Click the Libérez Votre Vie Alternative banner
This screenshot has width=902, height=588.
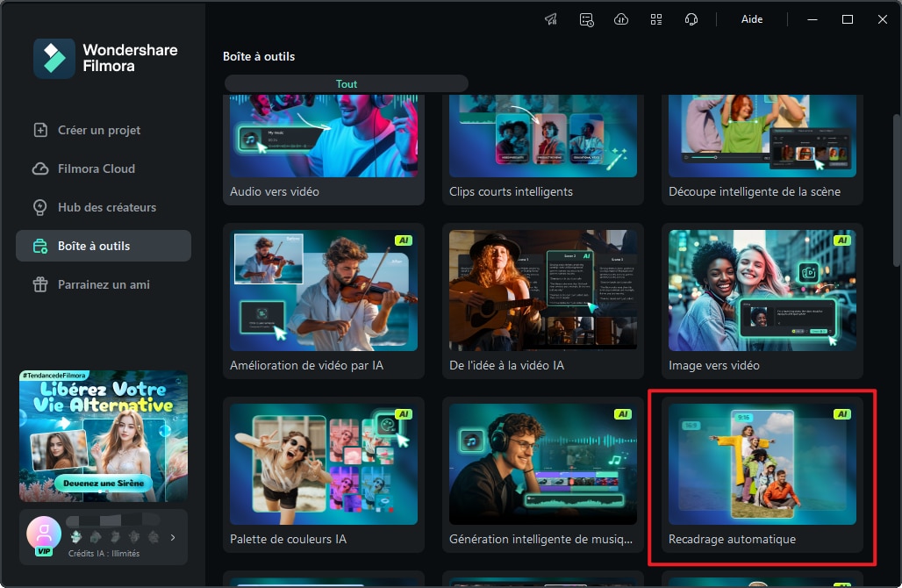(104, 436)
